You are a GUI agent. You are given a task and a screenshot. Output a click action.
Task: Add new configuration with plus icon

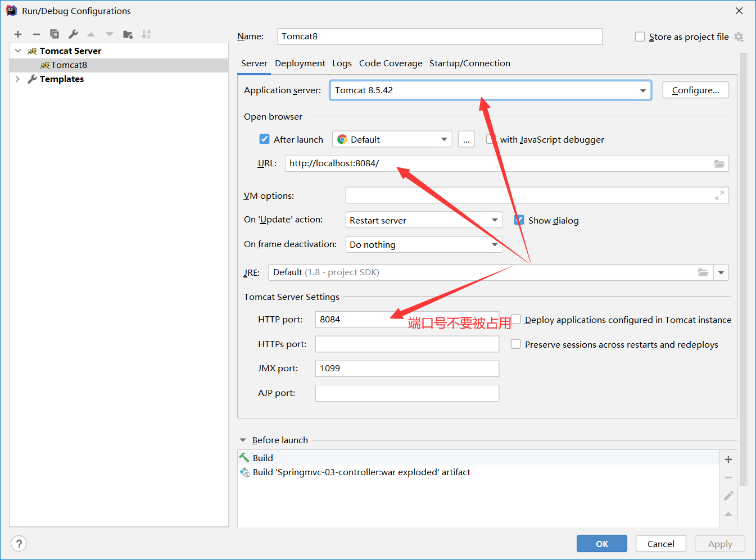pos(18,34)
